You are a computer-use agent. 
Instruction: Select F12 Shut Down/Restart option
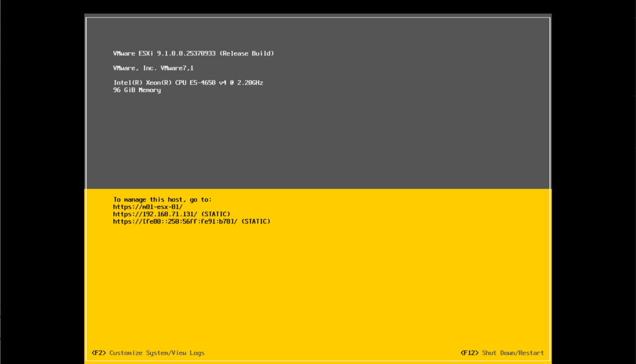[502, 353]
